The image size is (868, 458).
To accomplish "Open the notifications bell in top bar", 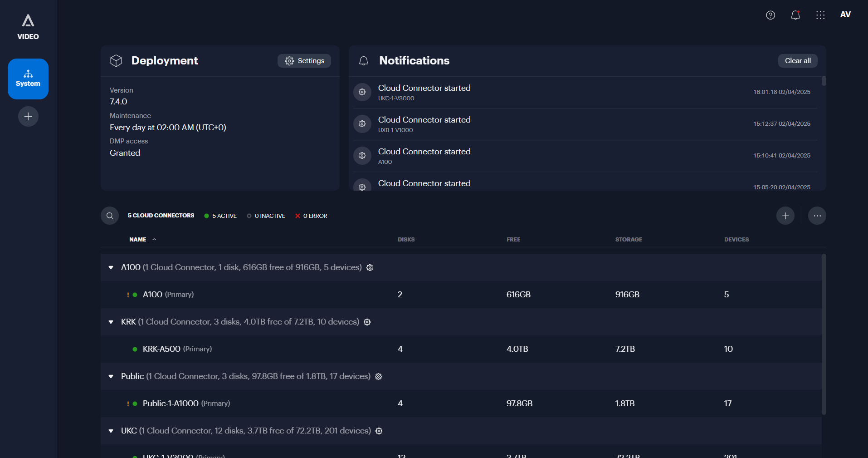I will point(795,15).
